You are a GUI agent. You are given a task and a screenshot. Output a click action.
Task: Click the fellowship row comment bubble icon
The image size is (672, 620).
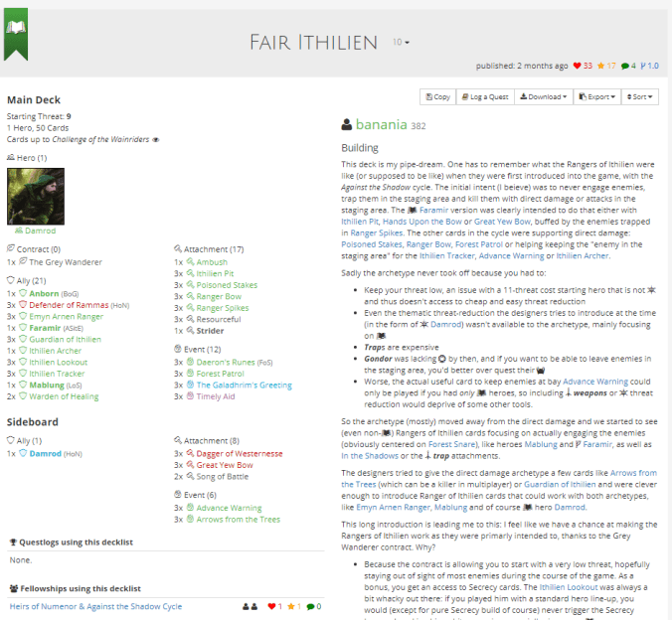[x=310, y=607]
